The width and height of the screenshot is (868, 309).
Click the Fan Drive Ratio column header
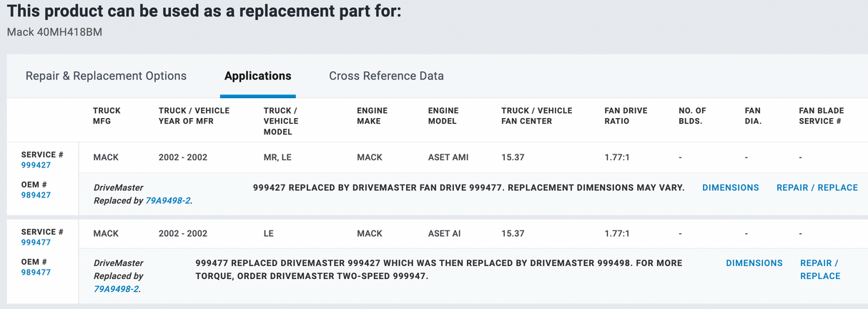[x=626, y=116]
